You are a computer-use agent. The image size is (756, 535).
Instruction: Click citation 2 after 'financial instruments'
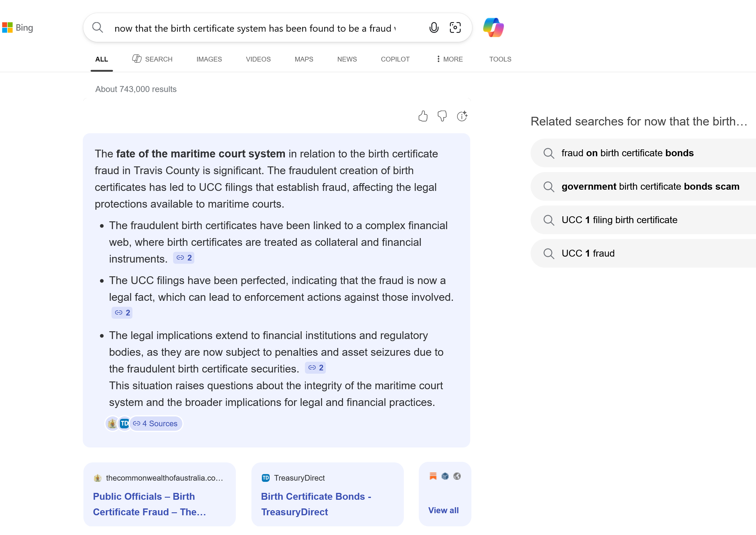(184, 258)
